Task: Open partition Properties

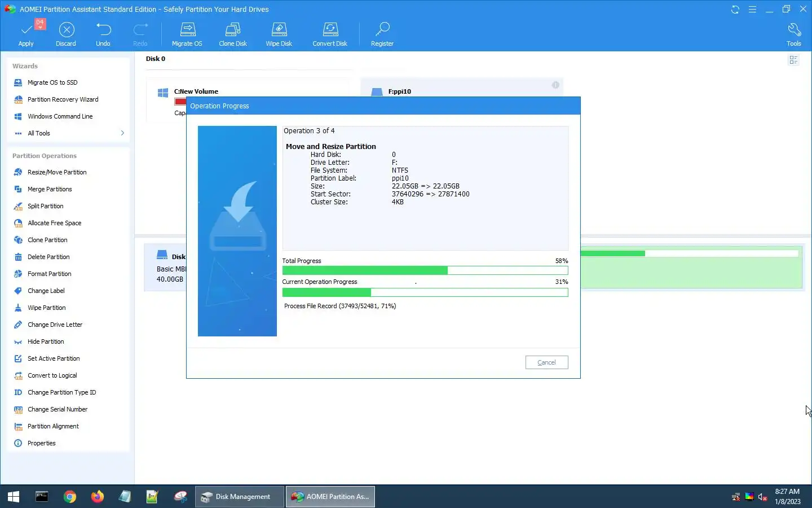Action: coord(41,443)
